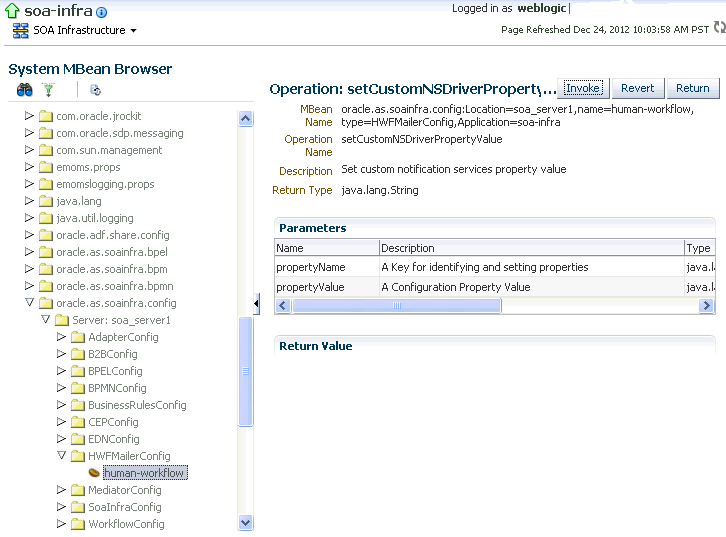Collapse the HWFMailerConfig node
This screenshot has height=537, width=726.
tap(62, 455)
